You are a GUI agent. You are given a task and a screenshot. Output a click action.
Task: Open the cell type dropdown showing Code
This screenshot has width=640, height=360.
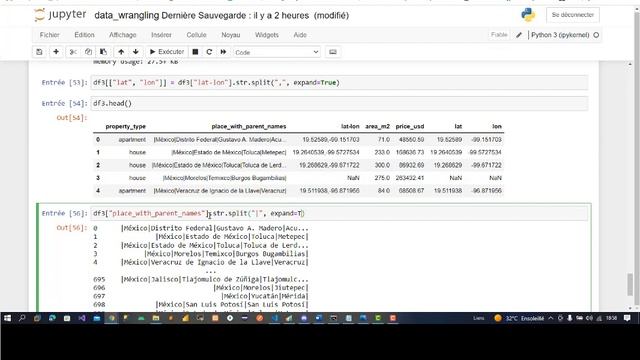[276, 52]
